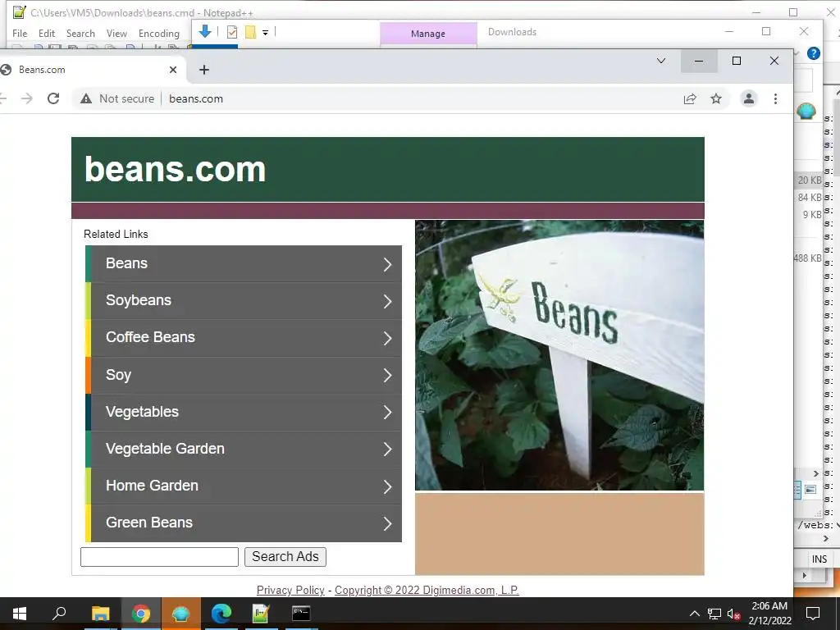Click the Beans sign photo
The image size is (840, 630).
click(x=559, y=355)
